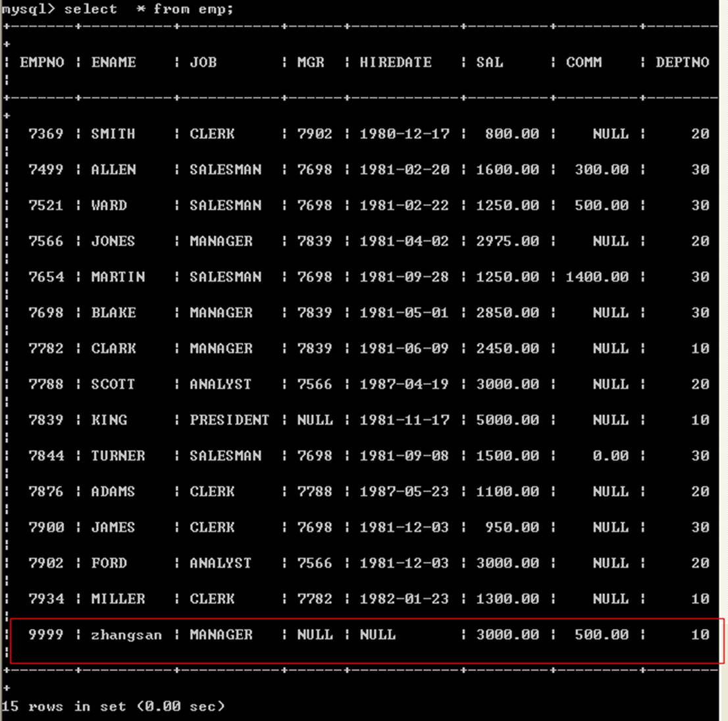Click employee number 7499
The width and height of the screenshot is (728, 721).
(x=46, y=170)
